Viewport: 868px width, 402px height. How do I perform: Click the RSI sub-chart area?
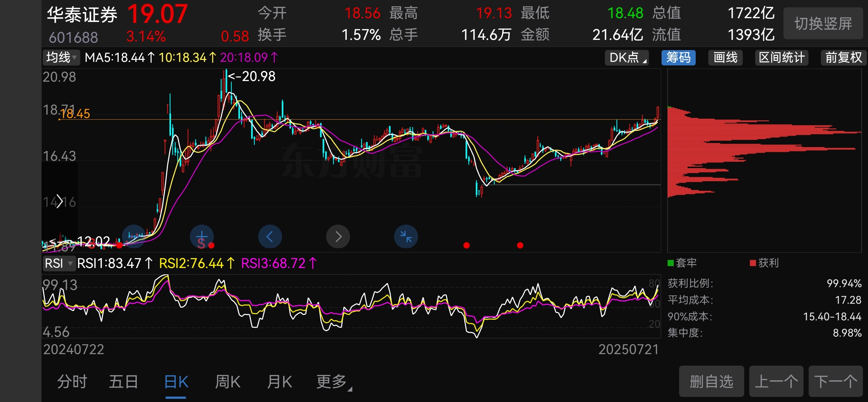(x=351, y=306)
